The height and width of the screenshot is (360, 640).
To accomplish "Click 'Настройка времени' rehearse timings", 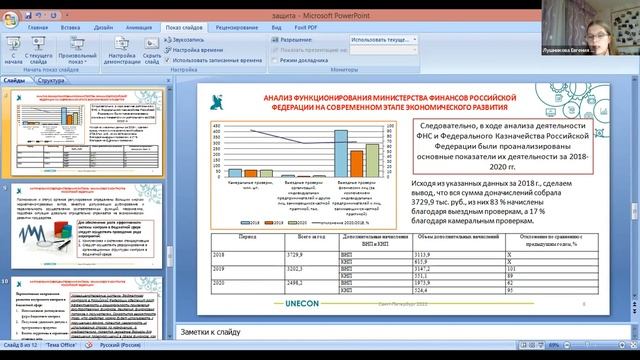I will [x=194, y=50].
